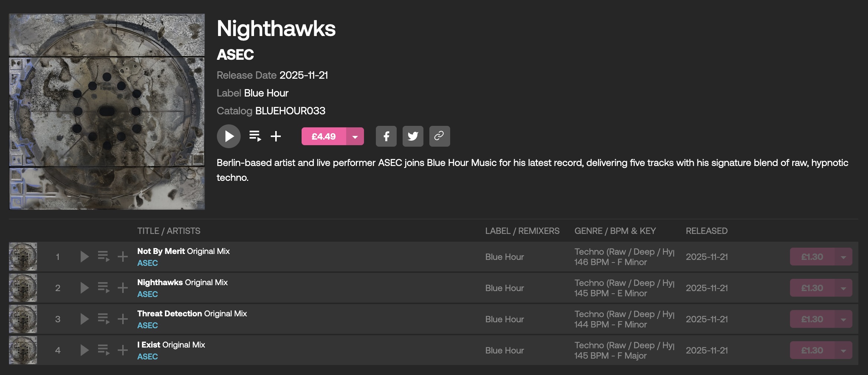
Task: Copy release link icon
Action: click(439, 136)
